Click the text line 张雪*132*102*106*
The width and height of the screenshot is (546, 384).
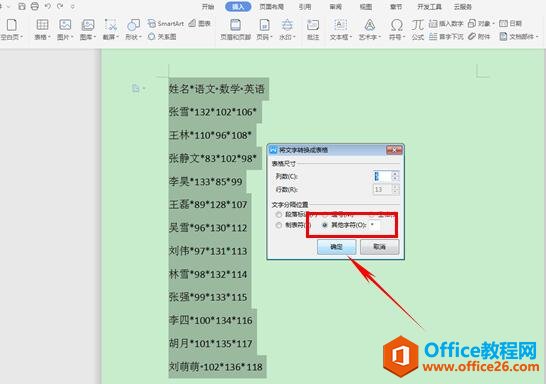213,112
